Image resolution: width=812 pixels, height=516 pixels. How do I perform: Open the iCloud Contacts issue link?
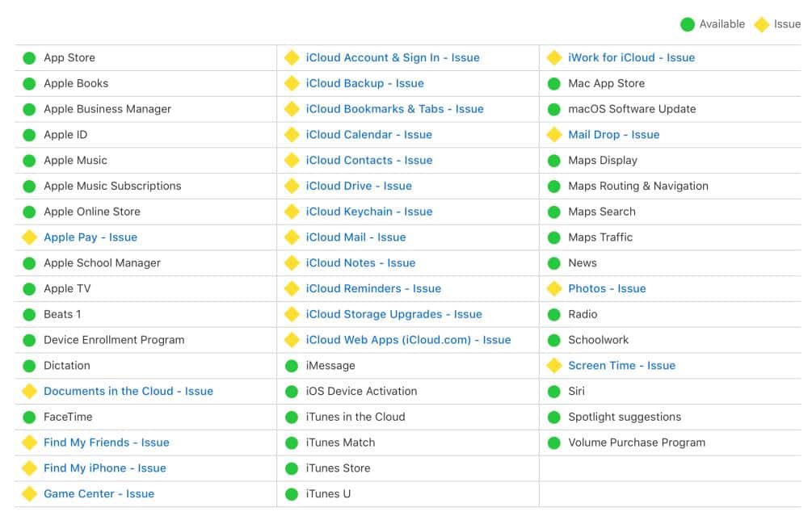tap(368, 161)
